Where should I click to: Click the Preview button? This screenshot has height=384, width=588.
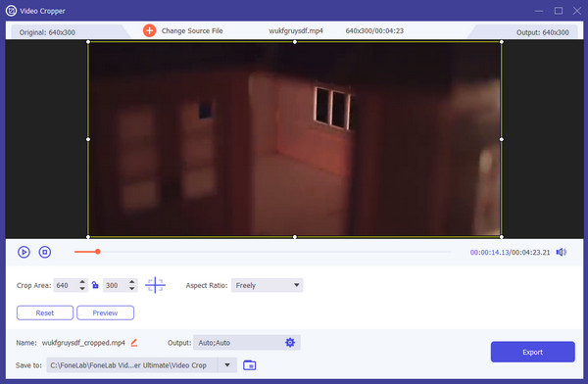(106, 312)
